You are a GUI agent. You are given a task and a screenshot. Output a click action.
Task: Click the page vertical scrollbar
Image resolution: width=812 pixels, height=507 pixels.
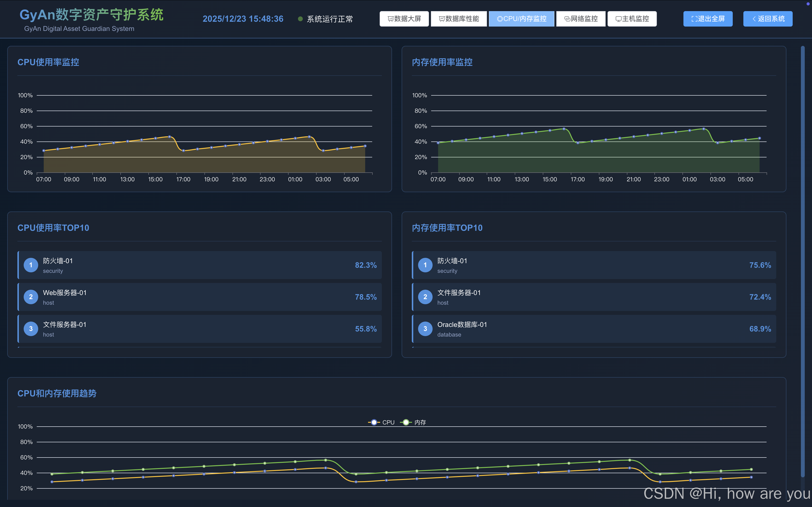pos(803,261)
